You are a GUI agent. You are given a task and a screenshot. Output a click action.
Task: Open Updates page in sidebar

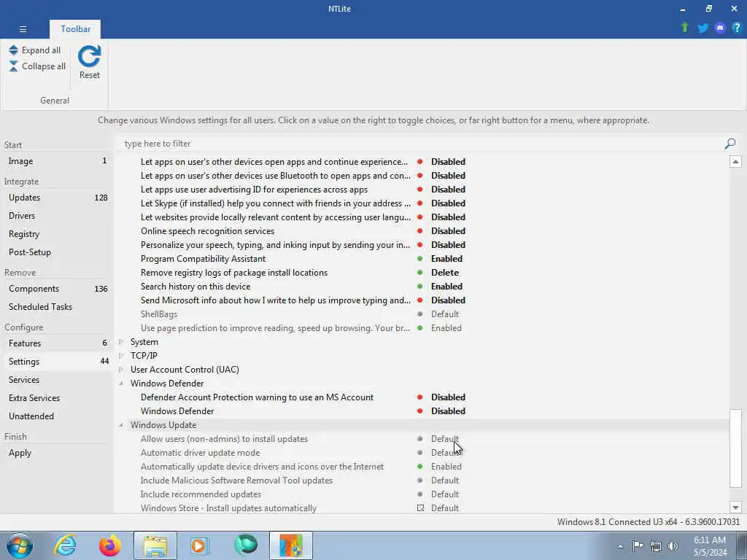point(56,198)
